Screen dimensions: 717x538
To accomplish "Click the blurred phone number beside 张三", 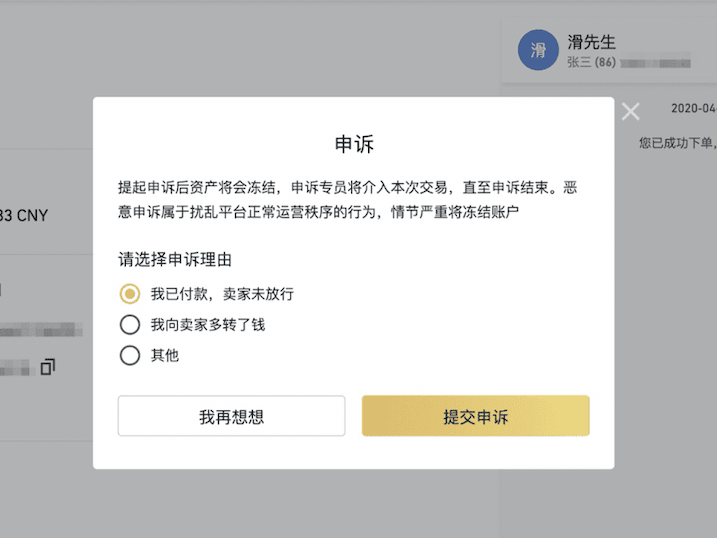I will point(655,63).
